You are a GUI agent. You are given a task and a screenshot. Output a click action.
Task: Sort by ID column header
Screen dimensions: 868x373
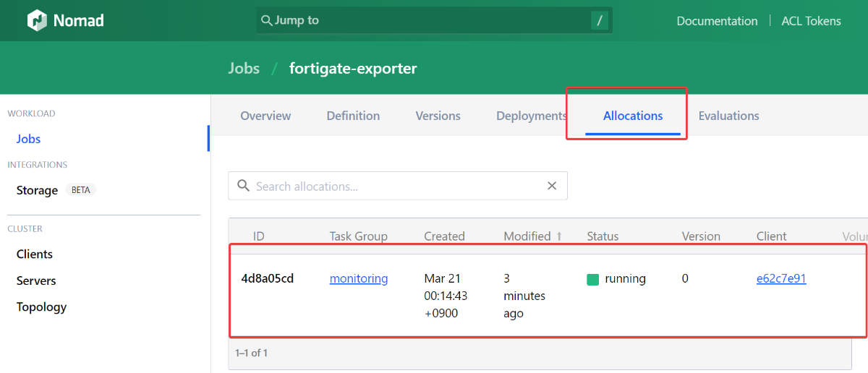coord(258,236)
